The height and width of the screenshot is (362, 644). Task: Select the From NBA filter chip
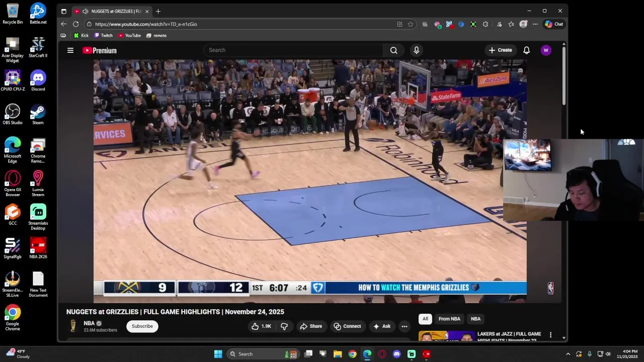449,319
